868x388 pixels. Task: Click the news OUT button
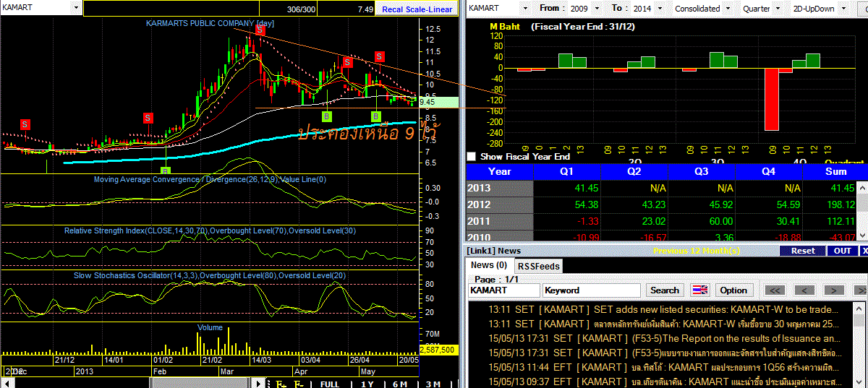pos(841,251)
